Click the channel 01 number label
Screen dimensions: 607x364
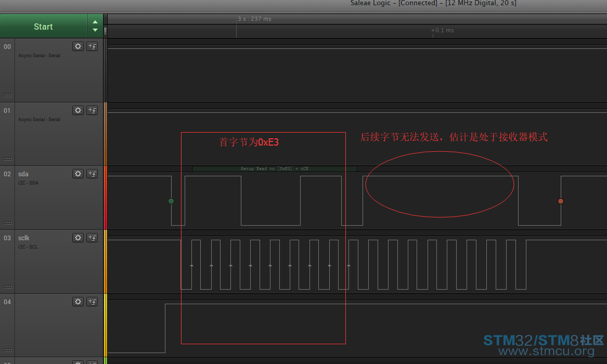[x=7, y=111]
